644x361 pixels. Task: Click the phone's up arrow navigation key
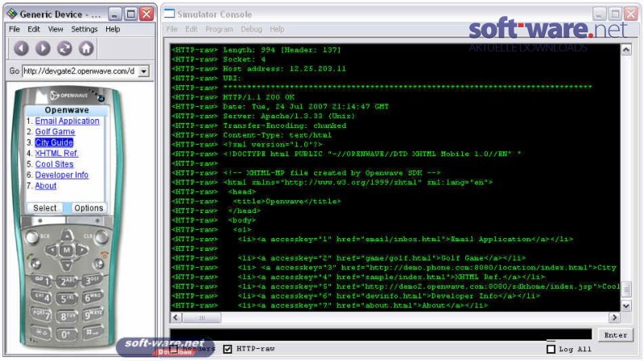(67, 236)
